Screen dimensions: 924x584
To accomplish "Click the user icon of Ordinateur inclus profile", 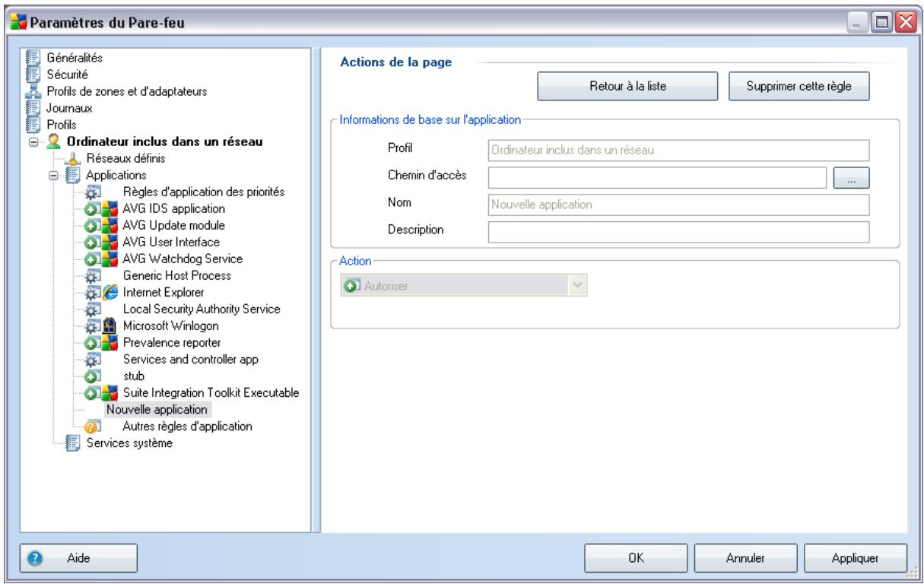I will click(x=53, y=141).
